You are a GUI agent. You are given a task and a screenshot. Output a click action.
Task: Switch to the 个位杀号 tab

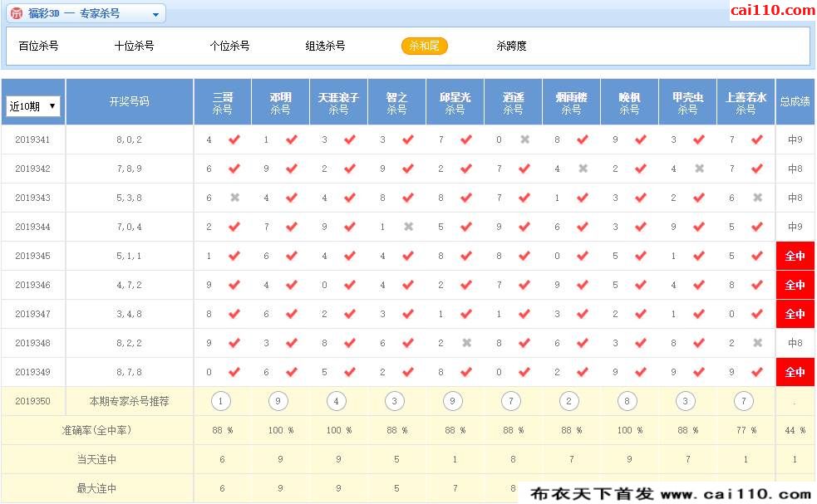click(229, 46)
